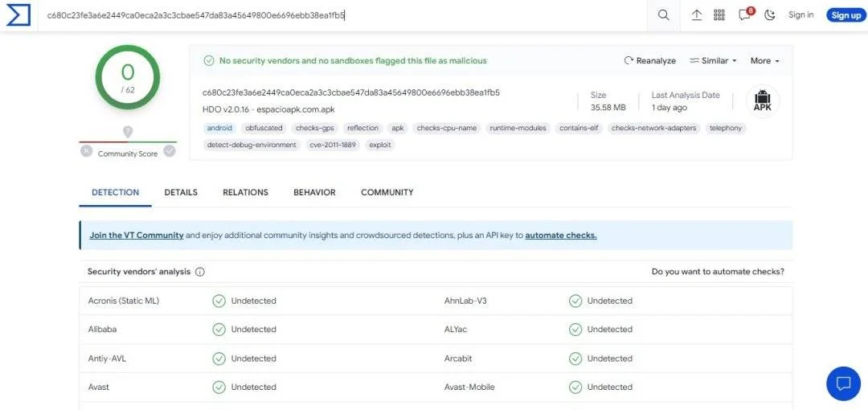Image resolution: width=868 pixels, height=410 pixels.
Task: Click the Acronis (Static ML) vendor name
Action: [124, 301]
